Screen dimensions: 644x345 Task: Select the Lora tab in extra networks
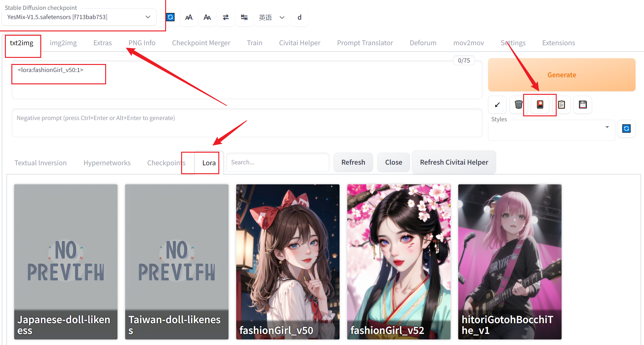[208, 162]
